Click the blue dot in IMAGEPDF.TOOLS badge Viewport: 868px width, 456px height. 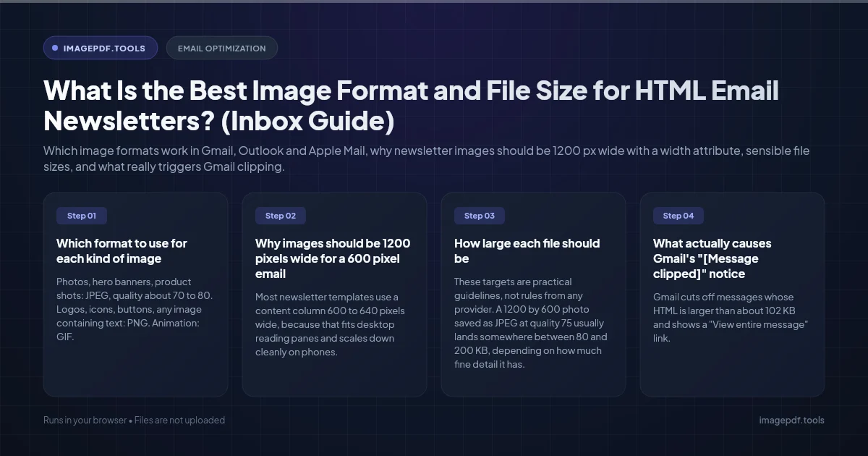[x=55, y=48]
